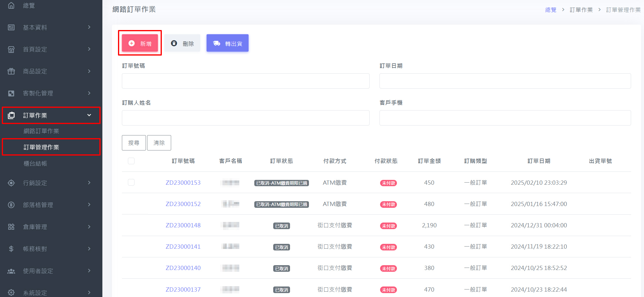644x297 pixels.
Task: Expand the 客製化管理 submenu arrow
Action: point(89,93)
